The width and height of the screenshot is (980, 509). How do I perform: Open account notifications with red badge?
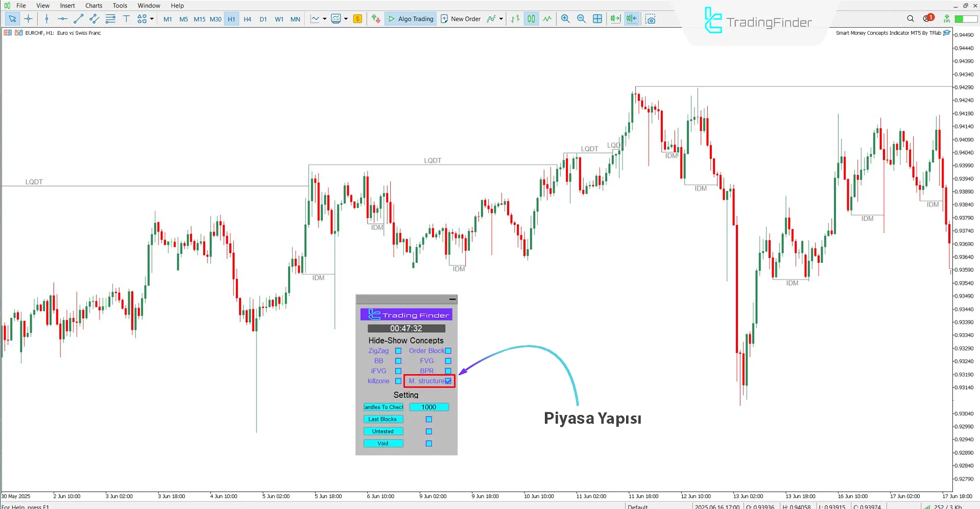point(928,18)
